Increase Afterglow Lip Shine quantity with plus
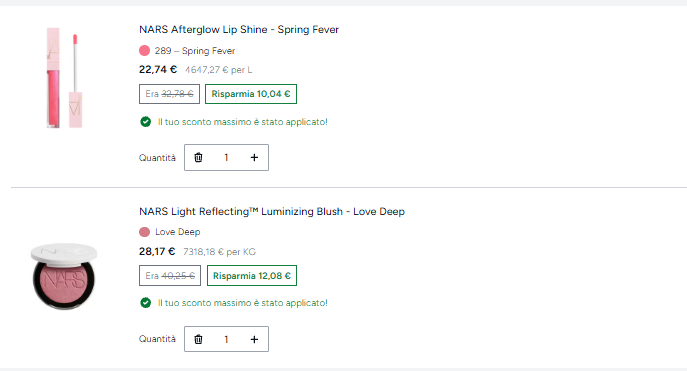The height and width of the screenshot is (371, 687). 254,157
